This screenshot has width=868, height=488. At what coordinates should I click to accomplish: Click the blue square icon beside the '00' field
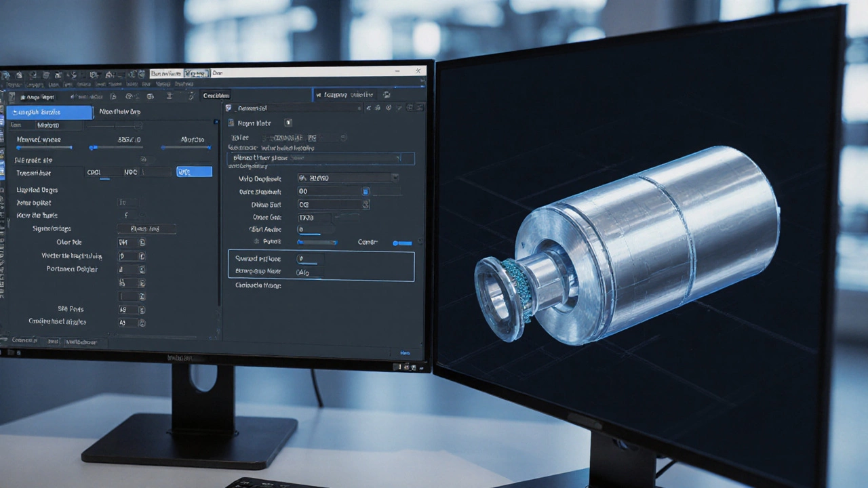point(366,192)
